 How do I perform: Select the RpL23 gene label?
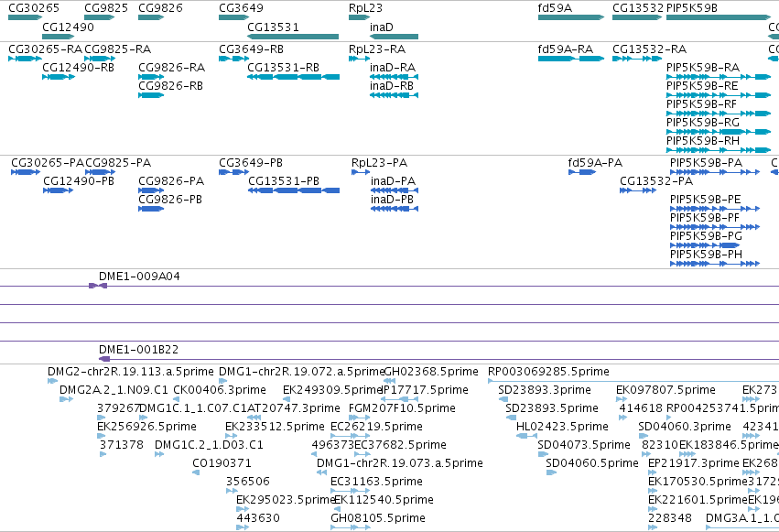(x=365, y=8)
